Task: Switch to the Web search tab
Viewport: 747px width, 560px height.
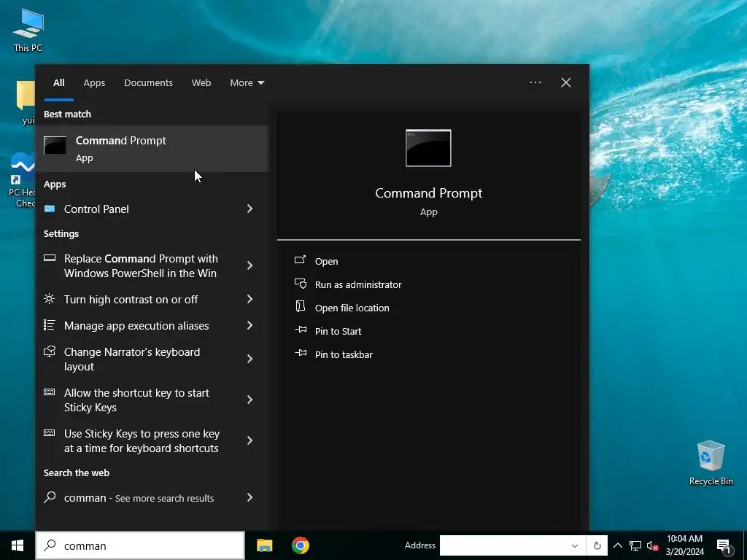Action: pos(201,82)
